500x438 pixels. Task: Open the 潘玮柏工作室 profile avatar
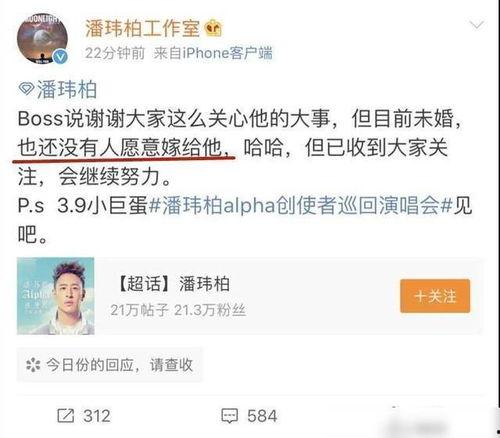(x=42, y=39)
